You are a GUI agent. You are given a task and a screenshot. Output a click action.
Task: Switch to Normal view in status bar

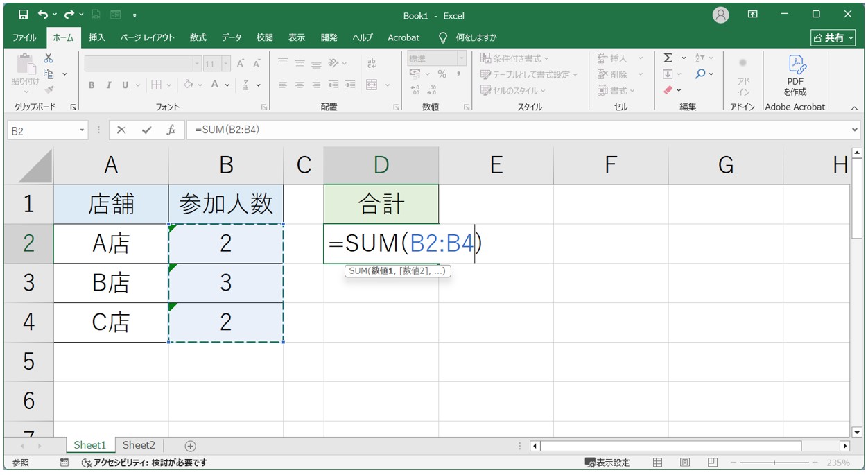tap(658, 463)
